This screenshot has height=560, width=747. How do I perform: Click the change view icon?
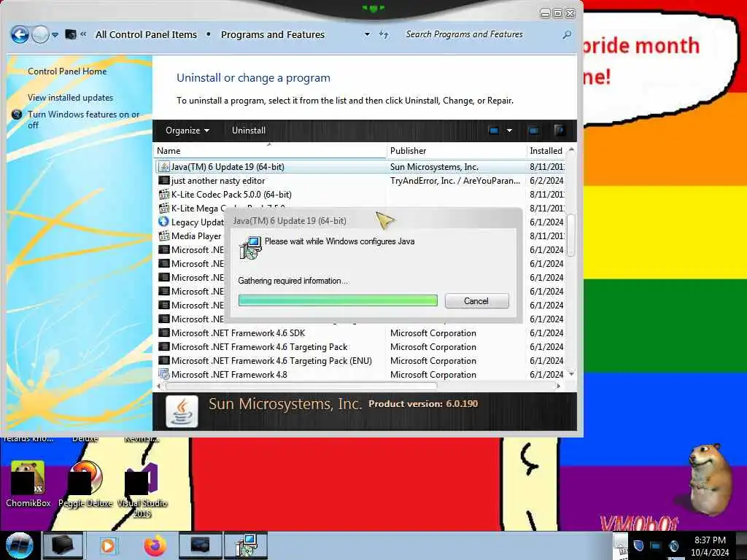tap(494, 131)
